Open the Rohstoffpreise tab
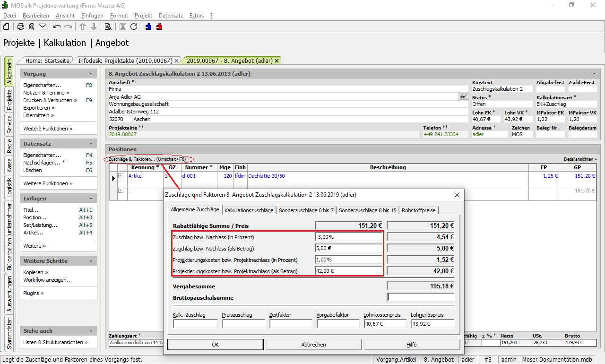The height and width of the screenshot is (364, 605). coord(419,210)
